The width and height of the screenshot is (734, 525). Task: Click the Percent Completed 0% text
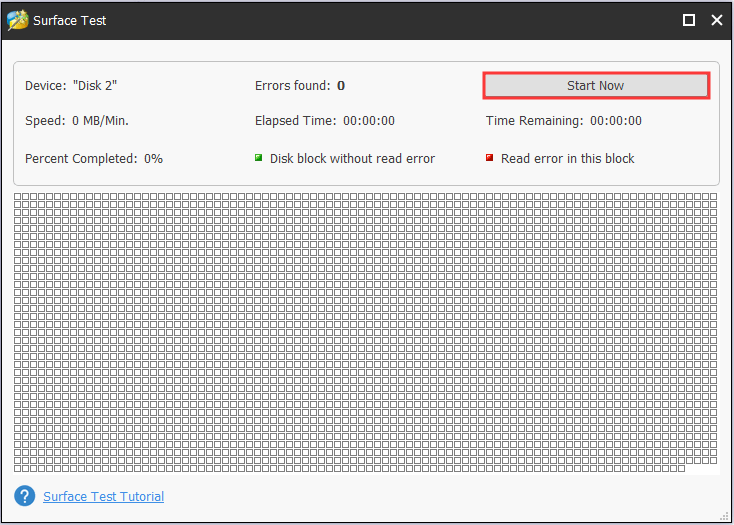[x=94, y=159]
